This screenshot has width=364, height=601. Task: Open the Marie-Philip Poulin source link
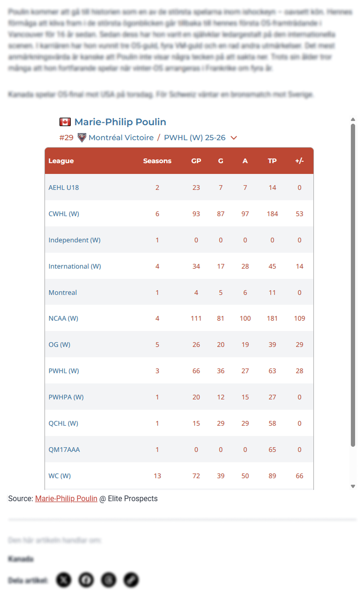point(66,498)
